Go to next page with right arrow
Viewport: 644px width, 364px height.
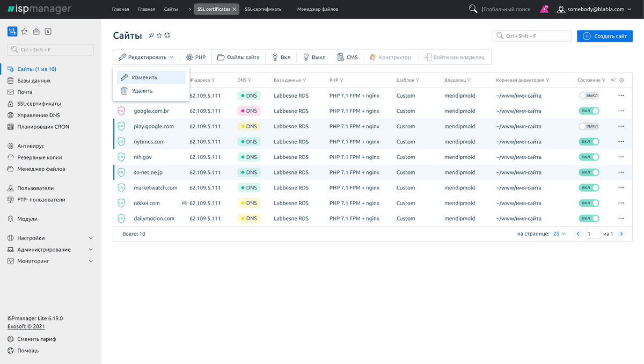[621, 234]
